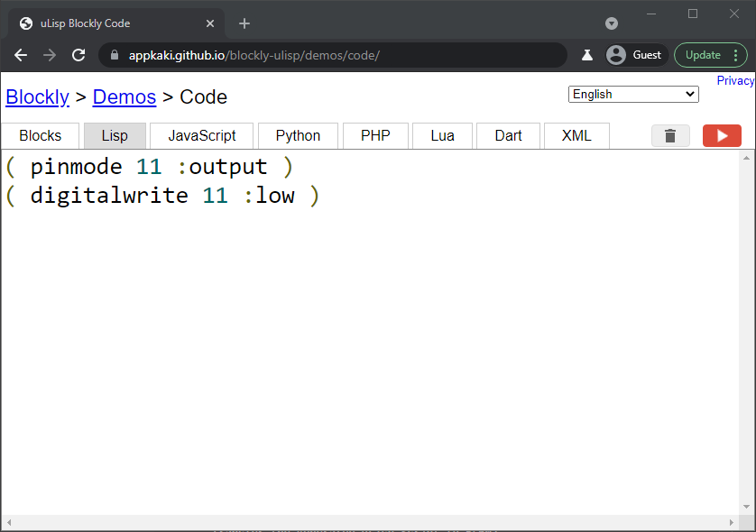Image resolution: width=756 pixels, height=532 pixels.
Task: Open the English language selector
Action: (632, 94)
